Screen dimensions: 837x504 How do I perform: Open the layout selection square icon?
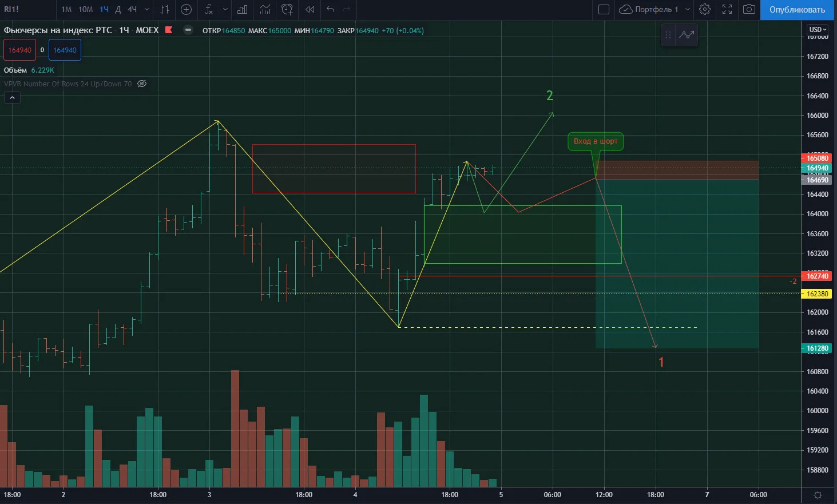604,9
